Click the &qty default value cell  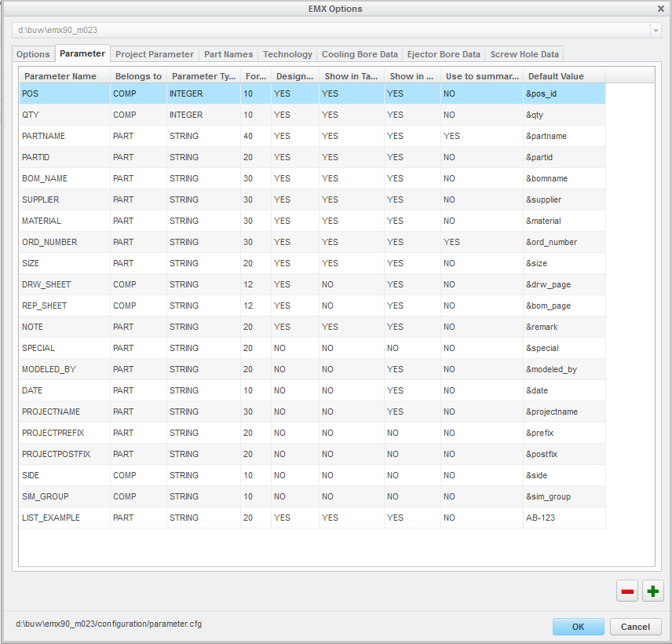click(x=564, y=115)
